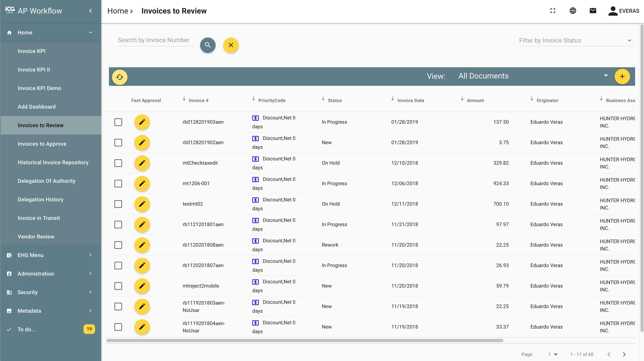This screenshot has height=361, width=644.
Task: Toggle fullscreen mode icon
Action: [553, 11]
